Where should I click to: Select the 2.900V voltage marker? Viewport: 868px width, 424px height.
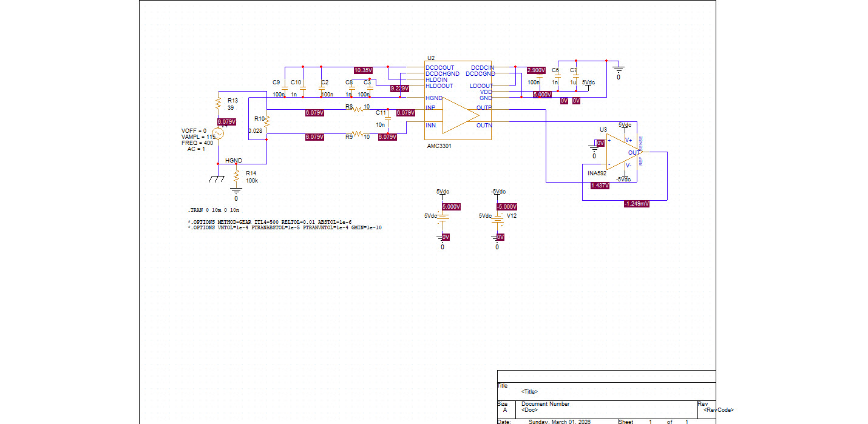pos(537,70)
